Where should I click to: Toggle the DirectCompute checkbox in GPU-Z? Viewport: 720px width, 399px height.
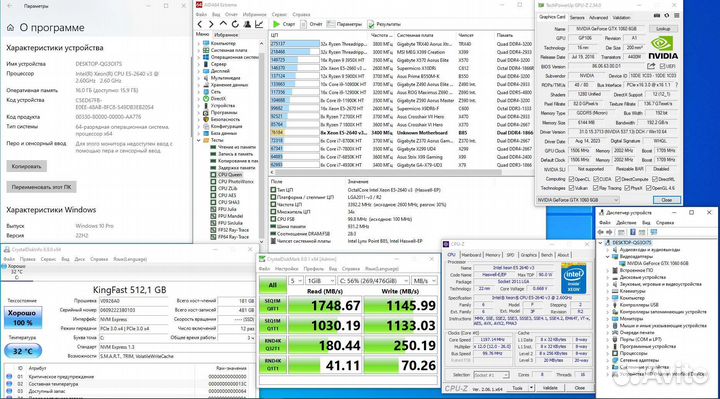click(x=619, y=179)
